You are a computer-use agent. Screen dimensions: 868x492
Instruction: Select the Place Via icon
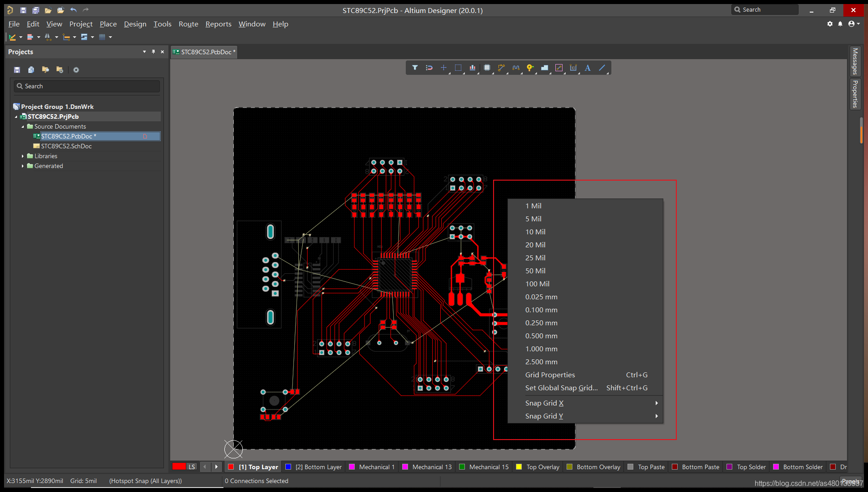[530, 68]
